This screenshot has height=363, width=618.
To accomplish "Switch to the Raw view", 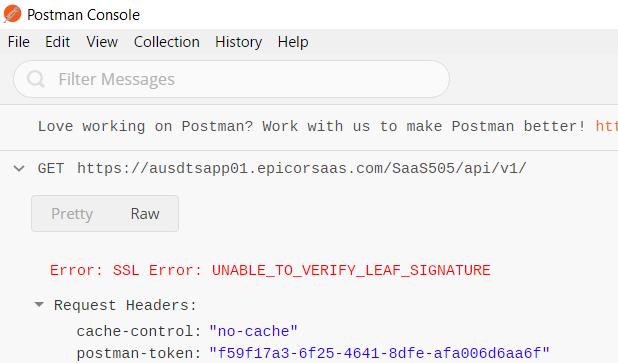I will [145, 214].
